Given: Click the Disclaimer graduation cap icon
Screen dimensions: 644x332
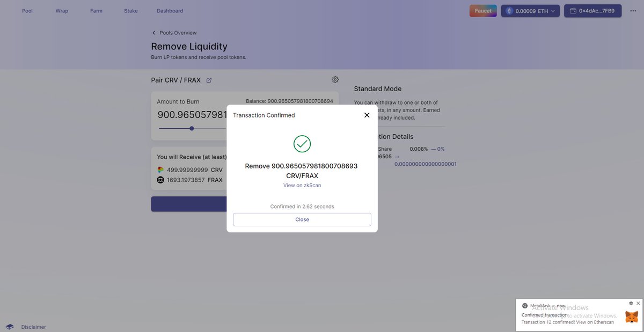Looking at the screenshot, I should click(x=10, y=327).
